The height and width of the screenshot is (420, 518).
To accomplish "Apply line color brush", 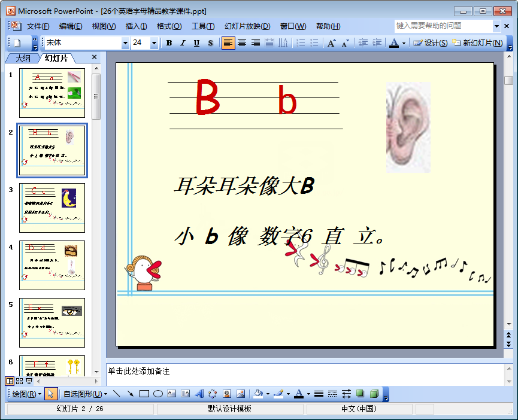I will pyautogui.click(x=279, y=394).
